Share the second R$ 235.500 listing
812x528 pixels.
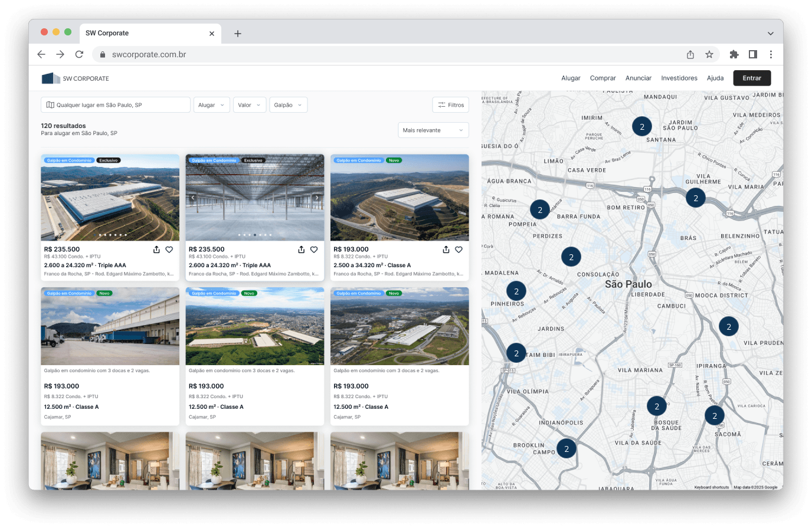(301, 250)
